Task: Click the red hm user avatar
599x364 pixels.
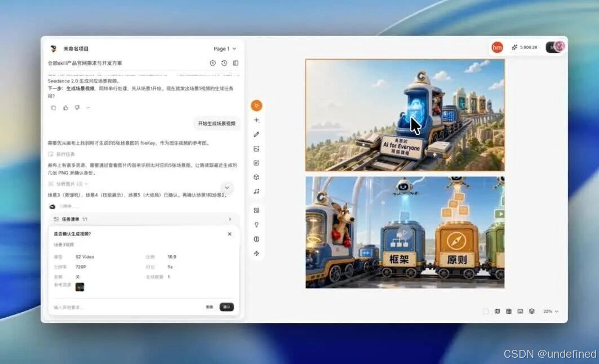Action: tap(497, 47)
